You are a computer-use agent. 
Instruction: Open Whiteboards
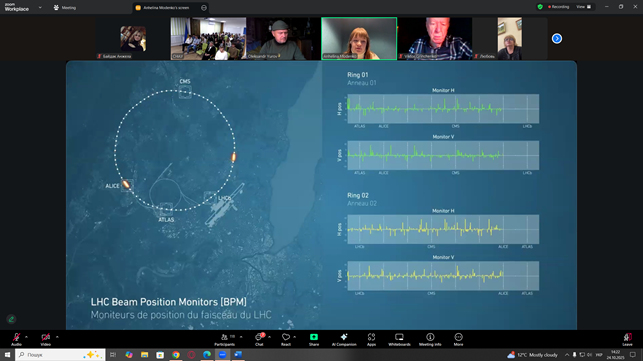click(399, 339)
